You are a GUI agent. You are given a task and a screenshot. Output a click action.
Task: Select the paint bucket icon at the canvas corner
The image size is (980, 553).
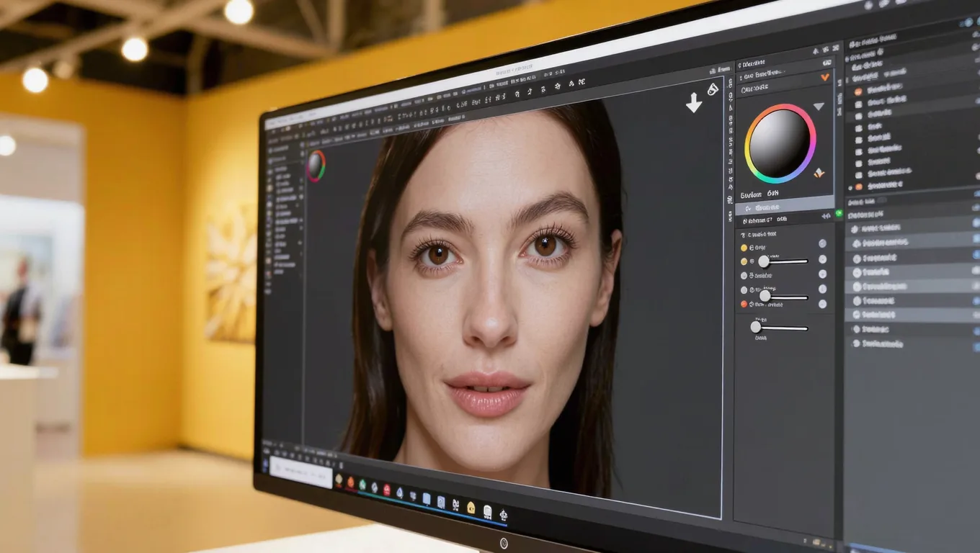point(713,89)
